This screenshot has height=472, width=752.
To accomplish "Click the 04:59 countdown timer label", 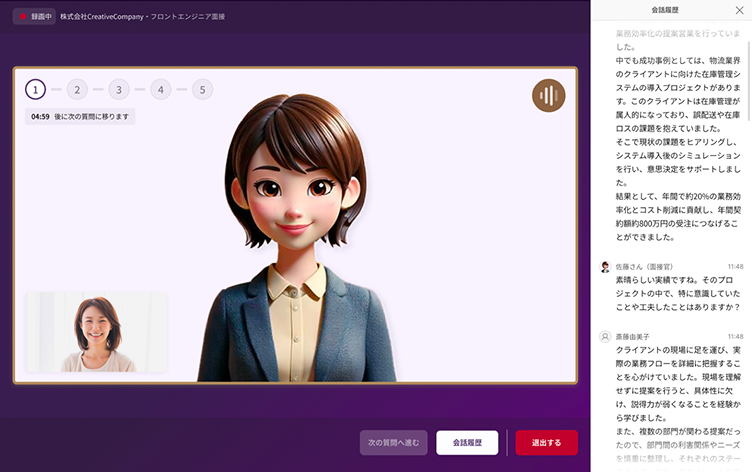I will click(x=80, y=117).
